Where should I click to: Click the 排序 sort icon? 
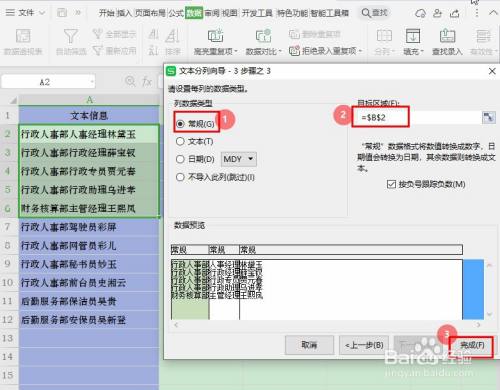[173, 35]
